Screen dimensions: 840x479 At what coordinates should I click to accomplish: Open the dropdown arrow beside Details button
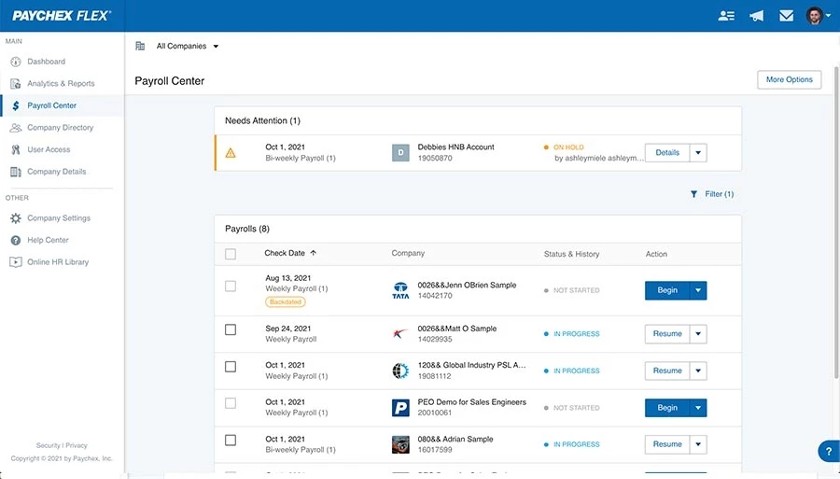(x=698, y=153)
